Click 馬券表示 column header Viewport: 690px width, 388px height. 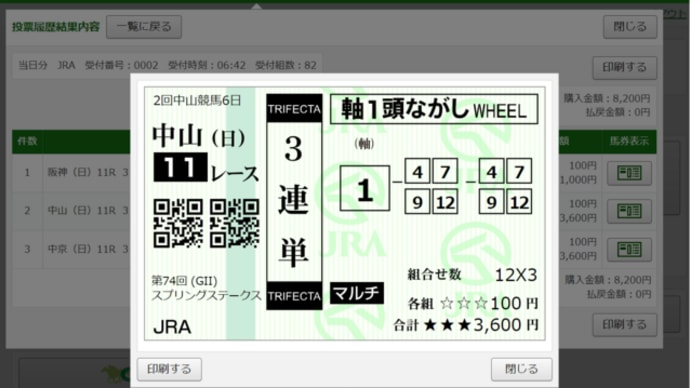pos(629,141)
